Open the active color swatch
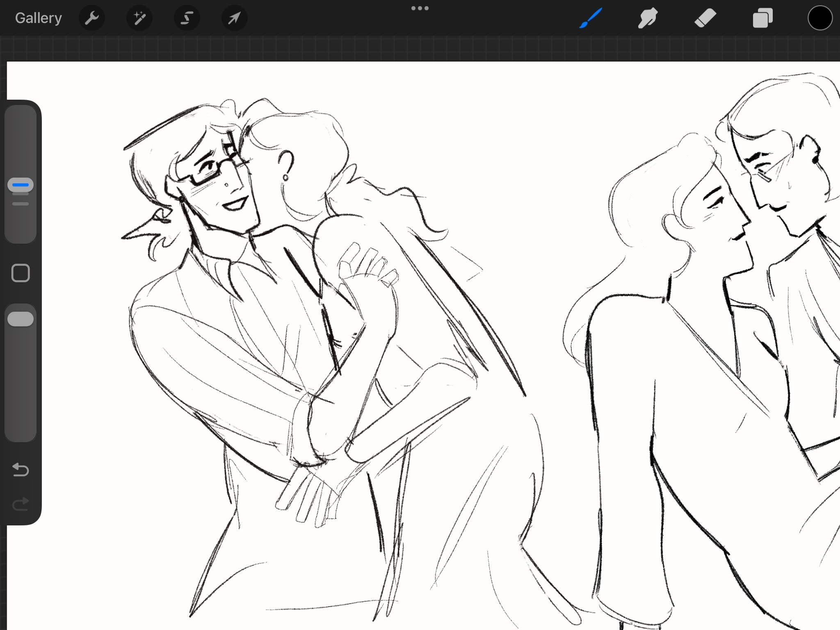 pyautogui.click(x=820, y=18)
